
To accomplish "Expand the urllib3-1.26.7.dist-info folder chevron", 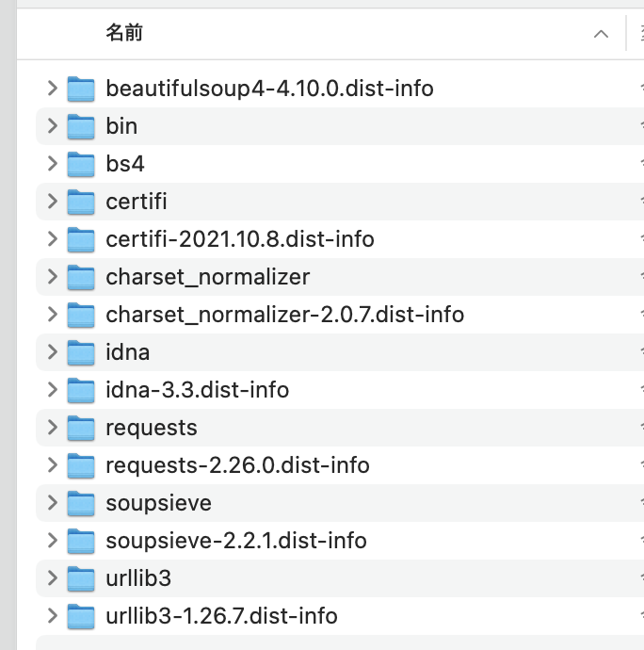I will pos(52,615).
